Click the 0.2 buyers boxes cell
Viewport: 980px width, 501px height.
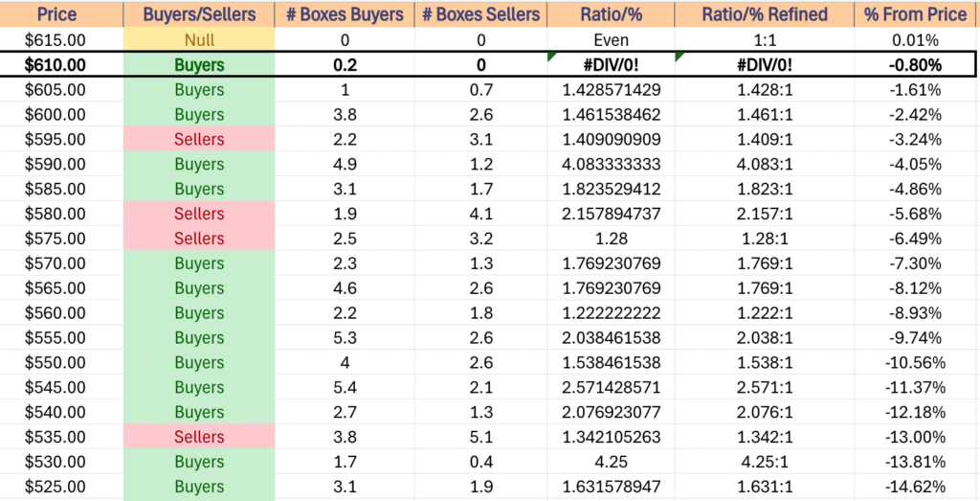[x=345, y=65]
